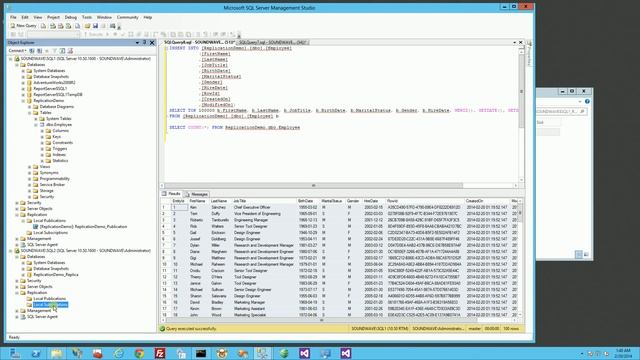640x360 pixels.
Task: Switch to the SQLQuery7.sql tab
Action: point(272,42)
